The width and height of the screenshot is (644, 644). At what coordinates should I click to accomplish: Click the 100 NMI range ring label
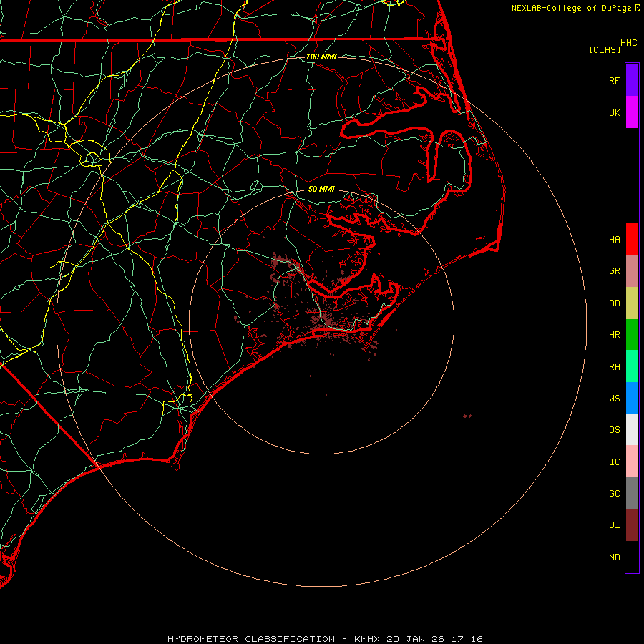pos(321,57)
